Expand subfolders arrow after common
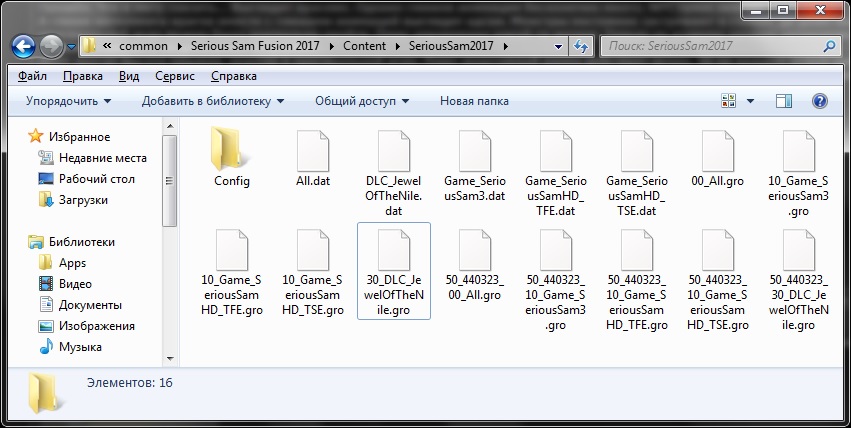The height and width of the screenshot is (428, 851). point(180,46)
